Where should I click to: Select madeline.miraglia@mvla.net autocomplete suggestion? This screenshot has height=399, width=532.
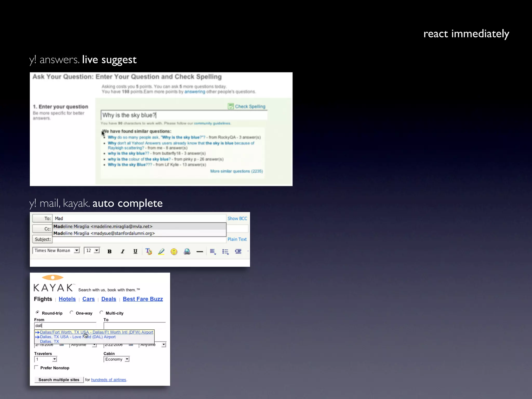[x=139, y=227]
